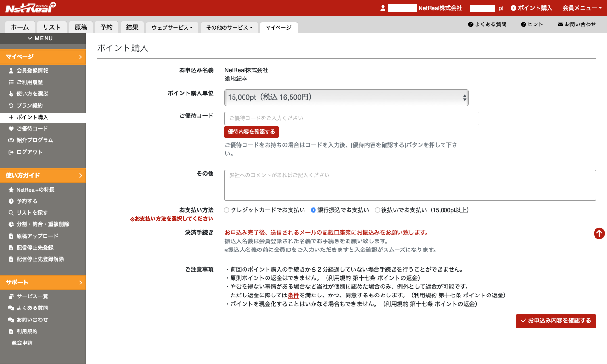Open the ポイント購入単位 selection dropdown
The width and height of the screenshot is (607, 364).
pos(346,97)
